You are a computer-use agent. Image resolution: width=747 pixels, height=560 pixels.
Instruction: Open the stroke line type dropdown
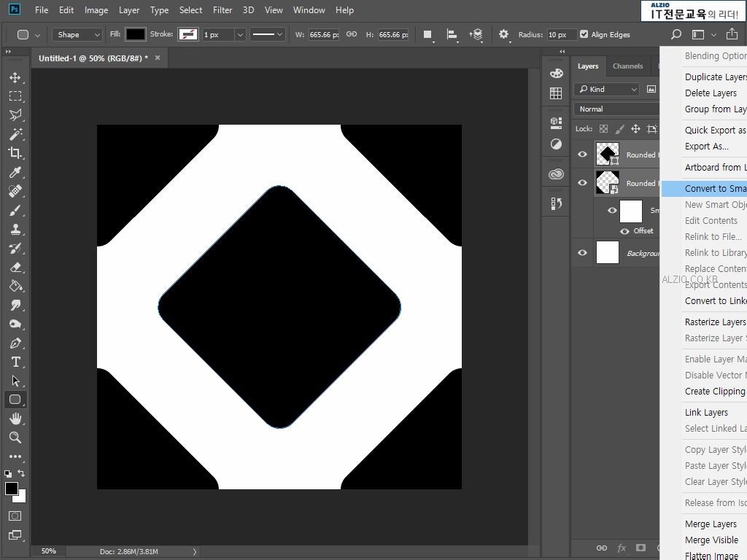(x=267, y=34)
